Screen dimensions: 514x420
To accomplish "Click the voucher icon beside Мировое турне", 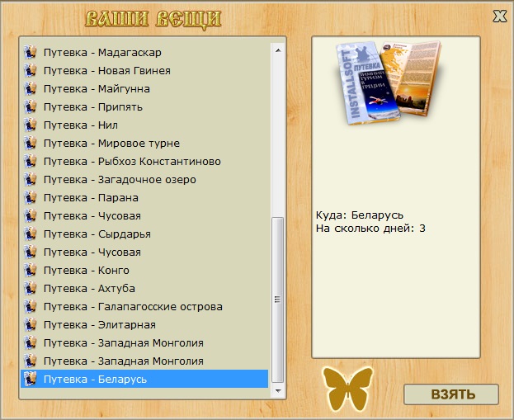I will pos(31,144).
